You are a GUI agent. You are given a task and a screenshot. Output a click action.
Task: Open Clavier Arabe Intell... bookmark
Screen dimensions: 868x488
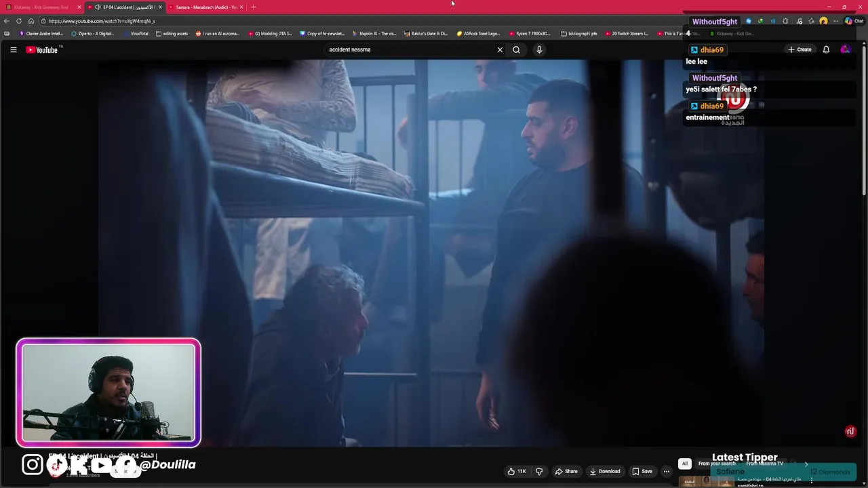coord(41,33)
